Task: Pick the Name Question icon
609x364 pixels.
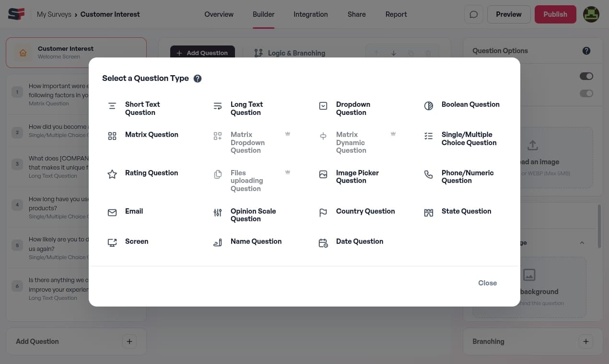Action: point(218,243)
